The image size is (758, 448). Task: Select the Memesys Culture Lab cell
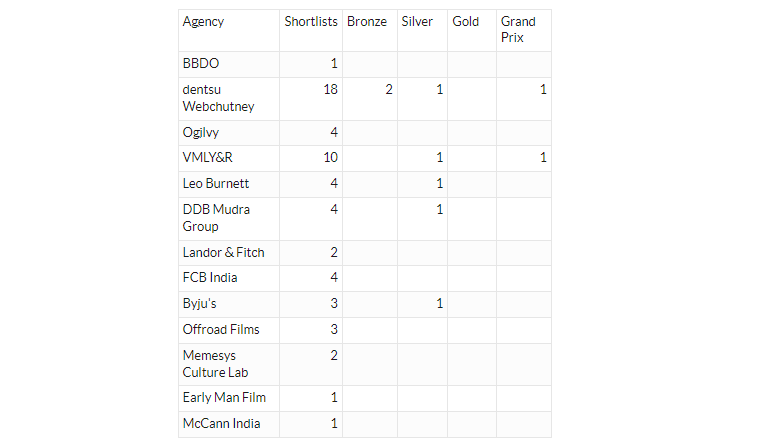[x=229, y=364]
